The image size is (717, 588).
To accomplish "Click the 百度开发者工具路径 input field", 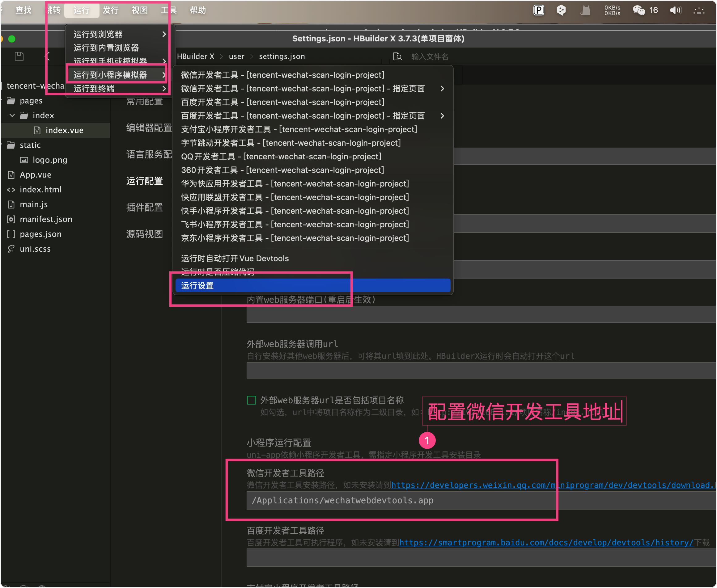I will pyautogui.click(x=481, y=558).
